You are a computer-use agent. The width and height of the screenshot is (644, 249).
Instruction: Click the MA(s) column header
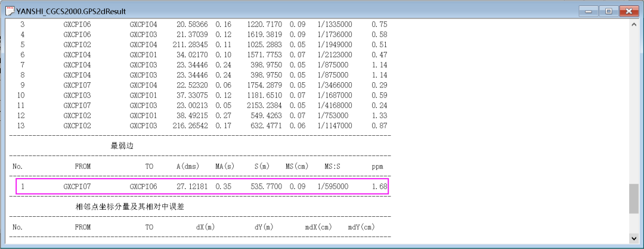pos(225,167)
